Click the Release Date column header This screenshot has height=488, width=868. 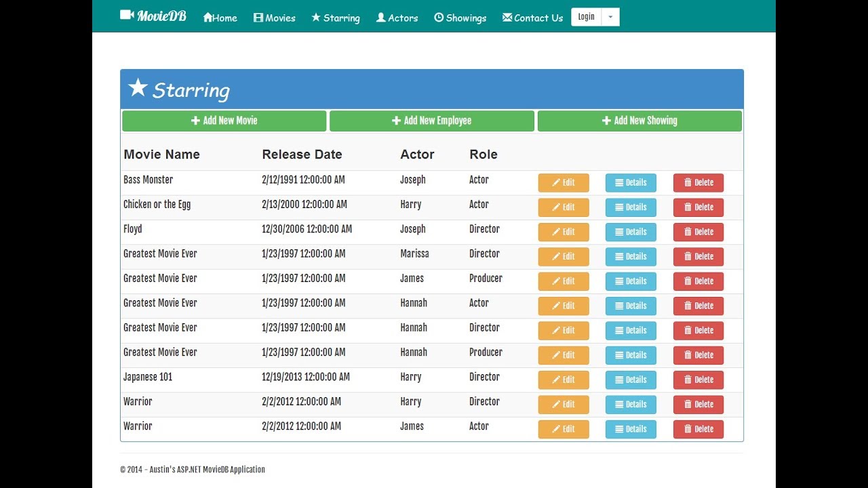click(302, 155)
